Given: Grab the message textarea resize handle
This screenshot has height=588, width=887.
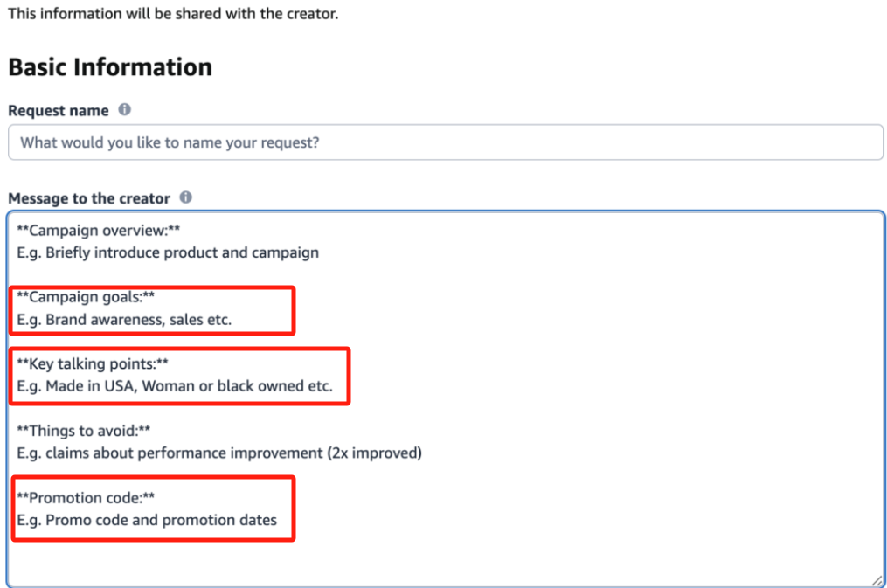Looking at the screenshot, I should [877, 580].
